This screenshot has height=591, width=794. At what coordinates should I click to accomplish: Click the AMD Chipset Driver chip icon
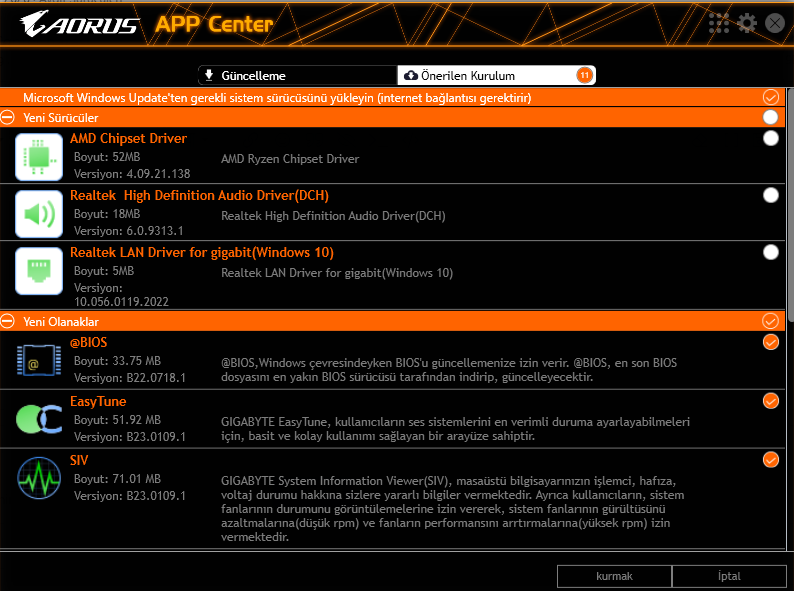(x=39, y=157)
